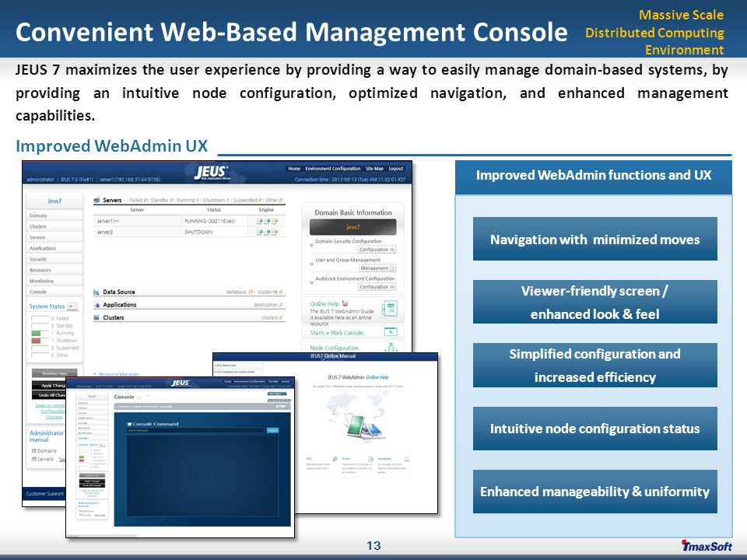
Task: Click the devices illustration in Online Manual window
Action: 366,427
